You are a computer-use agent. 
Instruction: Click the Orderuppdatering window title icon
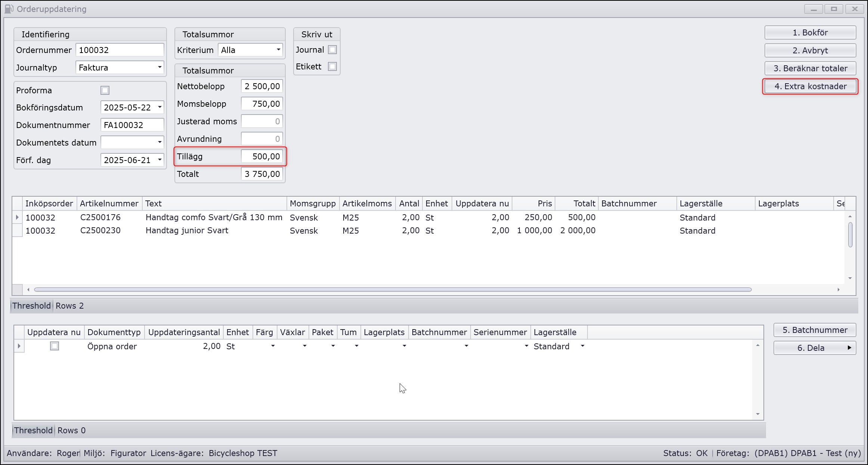pyautogui.click(x=9, y=9)
